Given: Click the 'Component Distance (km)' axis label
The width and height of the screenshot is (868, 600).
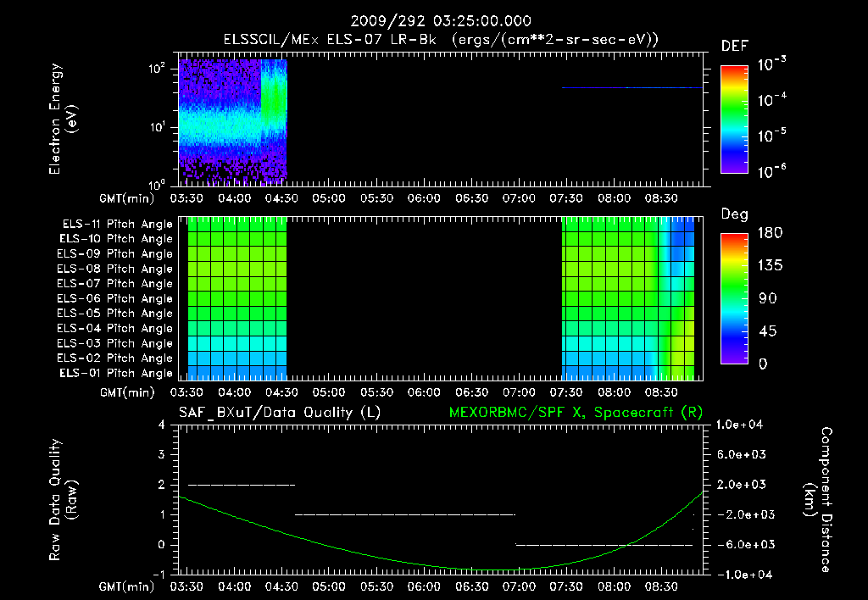Looking at the screenshot, I should pos(818,500).
